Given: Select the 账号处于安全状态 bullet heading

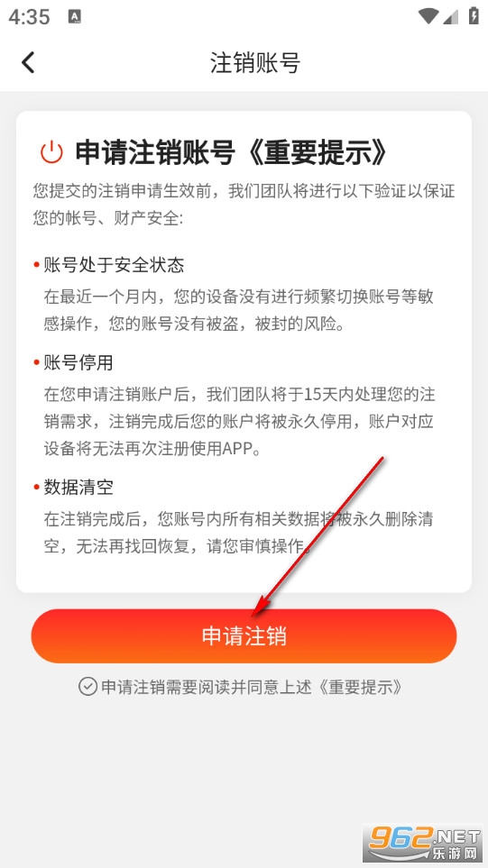Looking at the screenshot, I should [x=114, y=265].
